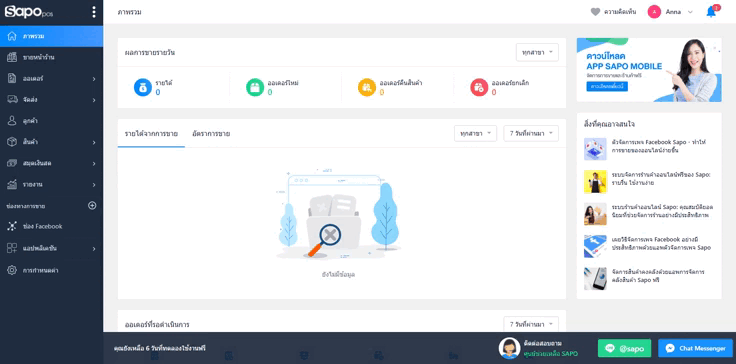
Task: Open the notifications bell icon
Action: [712, 12]
